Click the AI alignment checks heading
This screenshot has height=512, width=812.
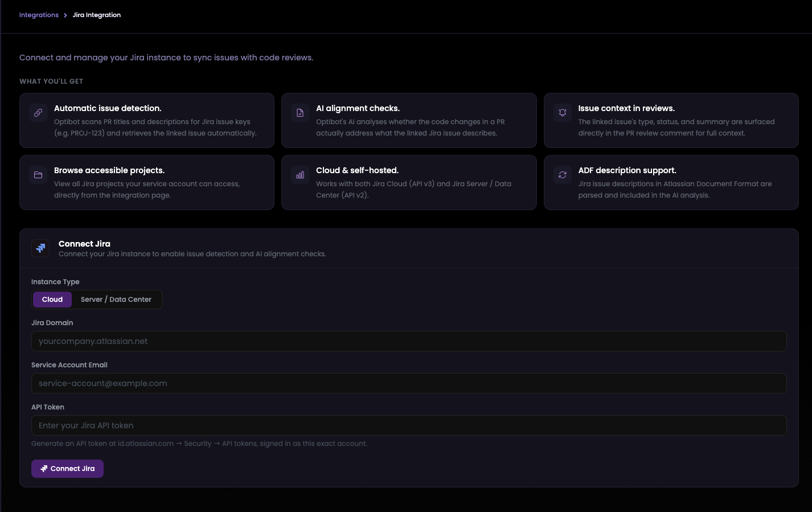(x=358, y=108)
